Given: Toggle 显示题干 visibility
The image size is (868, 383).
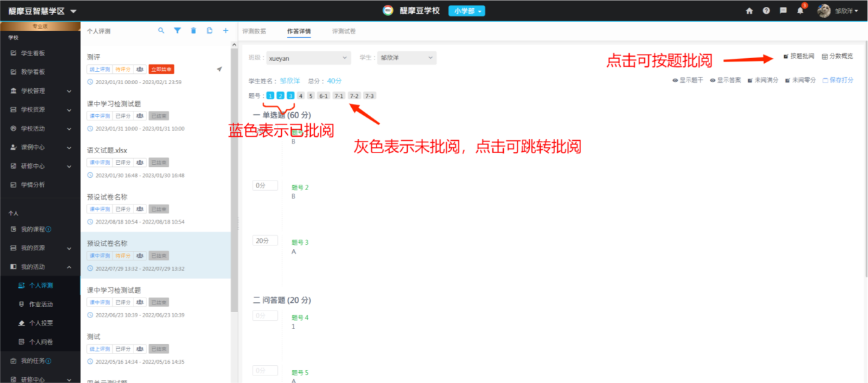Looking at the screenshot, I should 687,80.
